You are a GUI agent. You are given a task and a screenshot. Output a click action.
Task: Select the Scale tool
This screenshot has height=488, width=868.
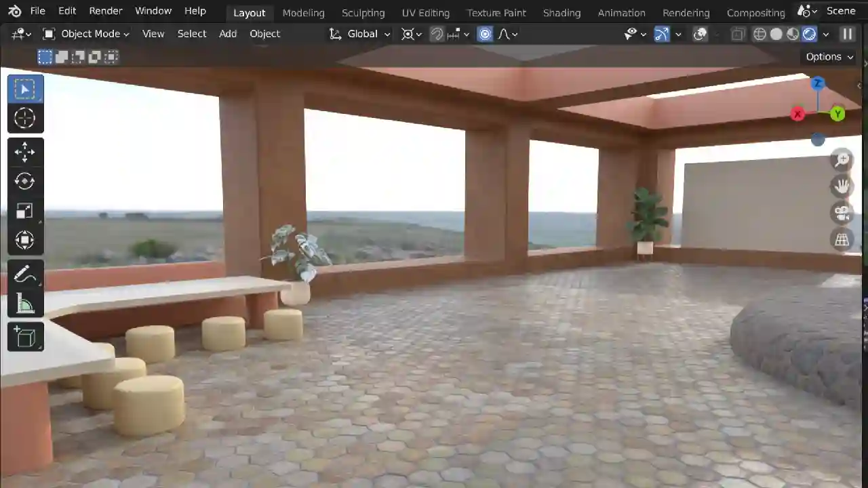24,211
